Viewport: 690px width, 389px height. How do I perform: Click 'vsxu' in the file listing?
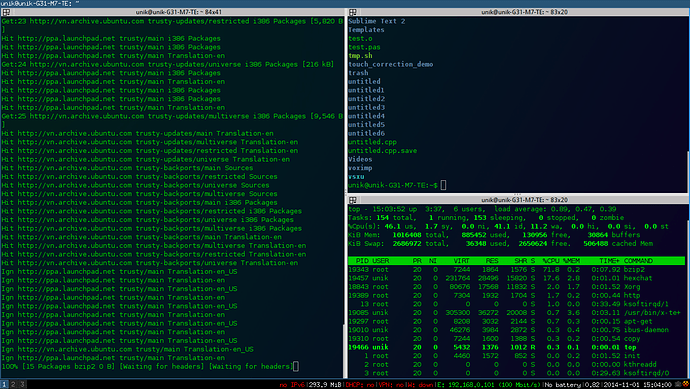click(x=356, y=176)
